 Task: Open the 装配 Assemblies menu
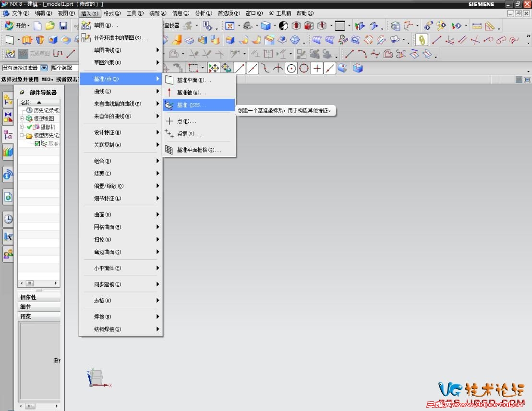[158, 13]
